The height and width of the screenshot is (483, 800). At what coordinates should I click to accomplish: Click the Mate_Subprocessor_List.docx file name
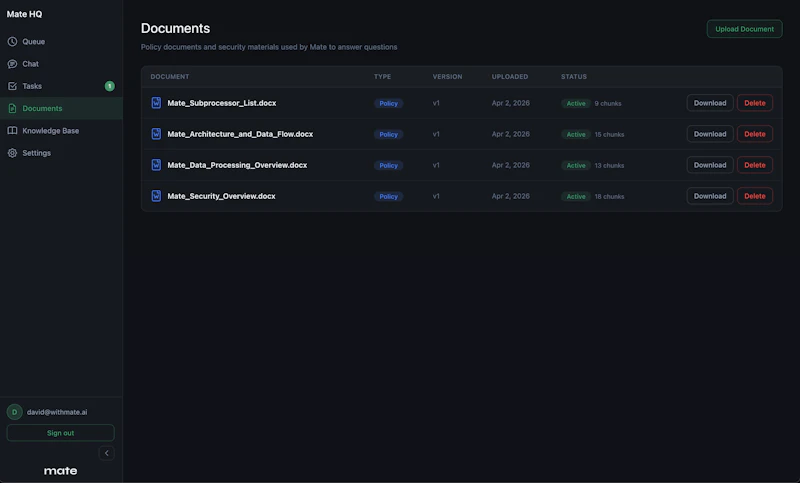(222, 103)
